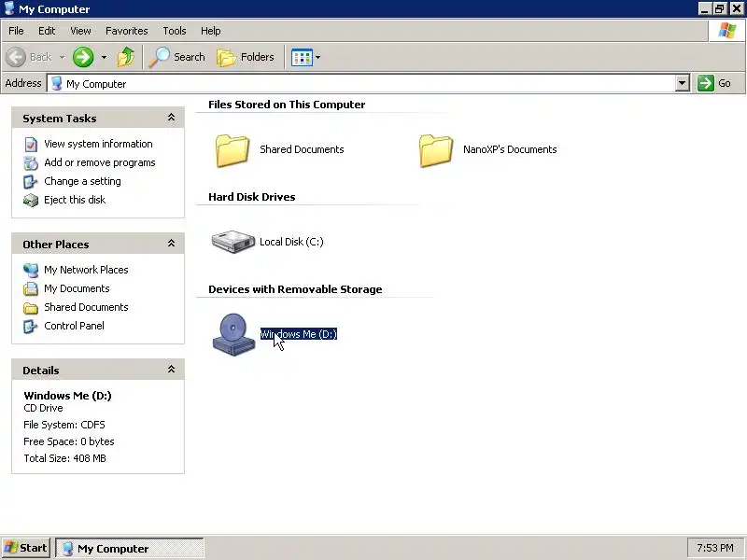Open My Documents link in Other Places
The width and height of the screenshot is (747, 560).
pos(77,288)
